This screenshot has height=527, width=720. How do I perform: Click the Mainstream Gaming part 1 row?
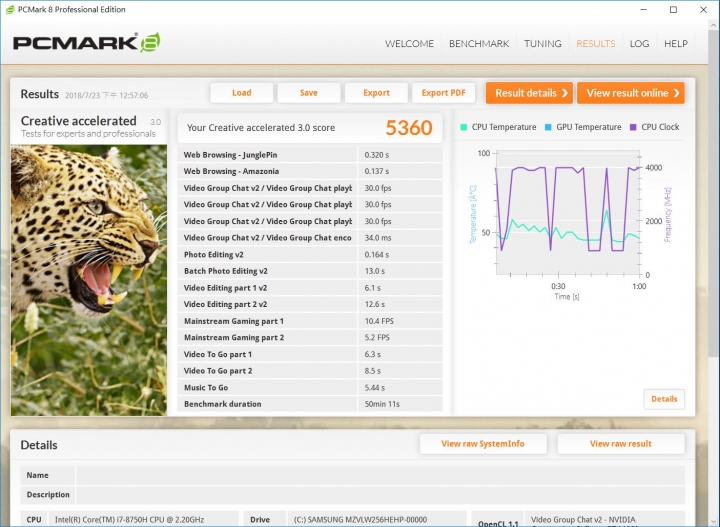tap(310, 321)
